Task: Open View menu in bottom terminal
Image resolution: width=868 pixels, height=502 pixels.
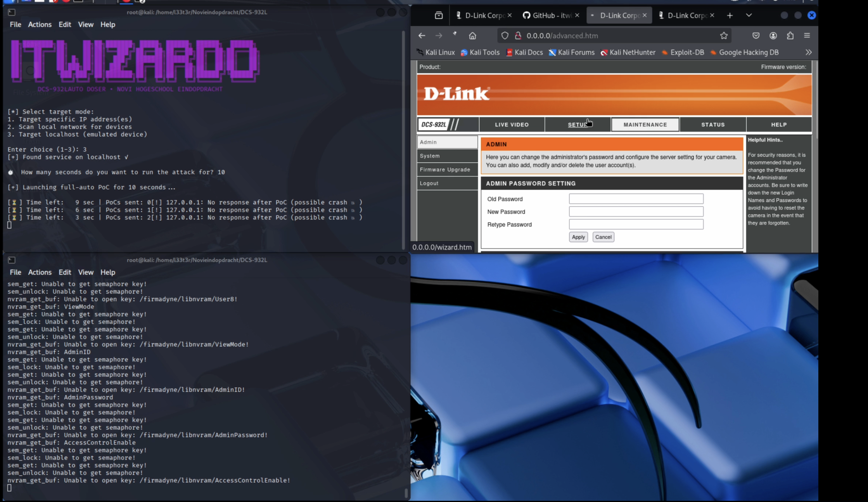Action: [x=85, y=272]
